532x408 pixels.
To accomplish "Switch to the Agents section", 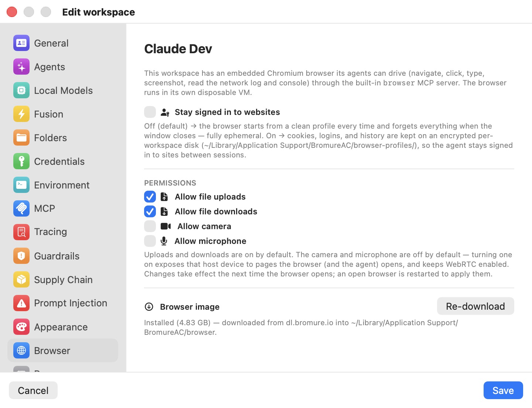I will pos(63,67).
